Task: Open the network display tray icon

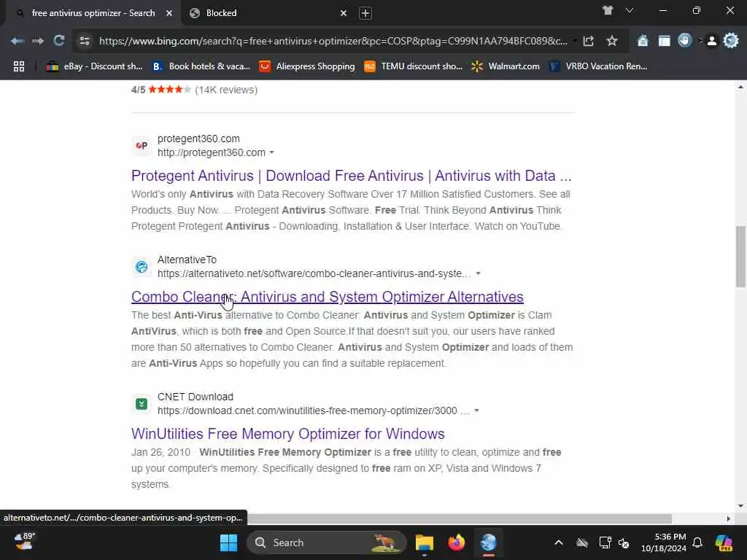Action: 605,542
